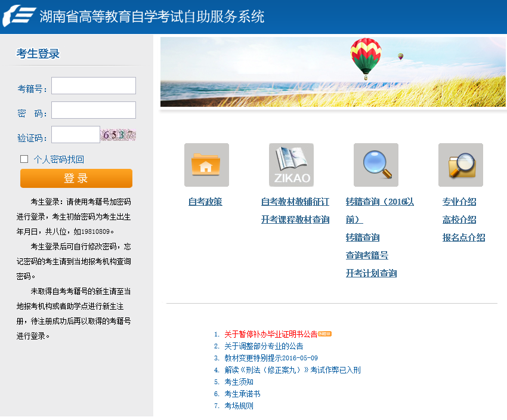Focus the 密码 input field
Screen dimensions: 507x420
(94, 110)
